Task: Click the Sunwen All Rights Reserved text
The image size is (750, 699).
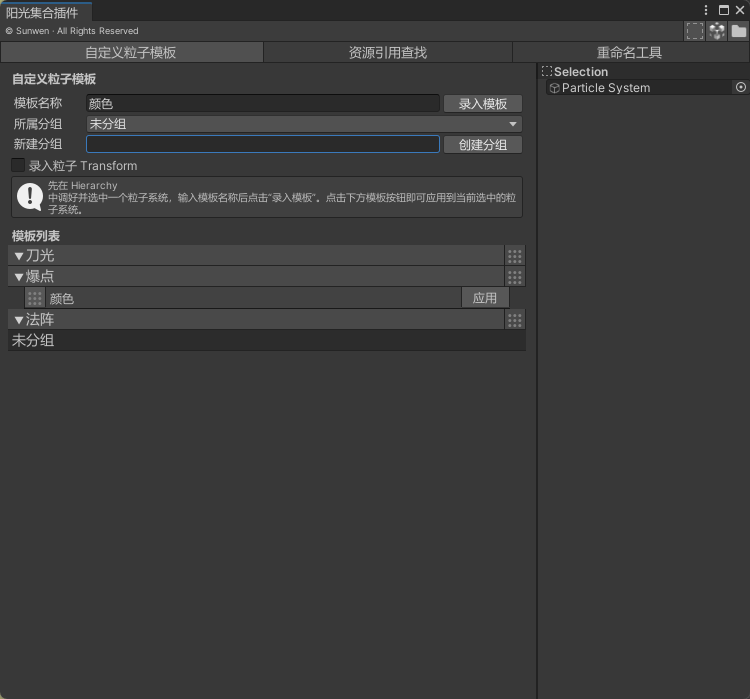Action: pyautogui.click(x=72, y=31)
